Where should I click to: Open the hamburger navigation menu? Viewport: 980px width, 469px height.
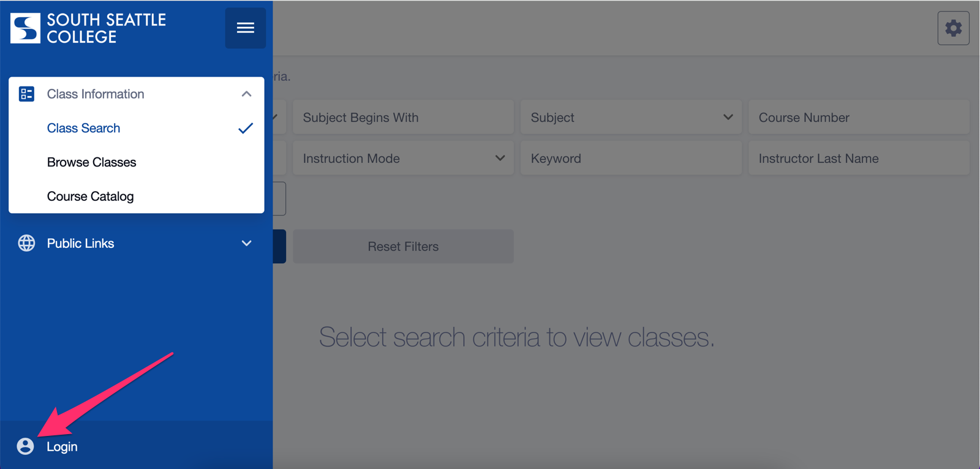point(245,28)
